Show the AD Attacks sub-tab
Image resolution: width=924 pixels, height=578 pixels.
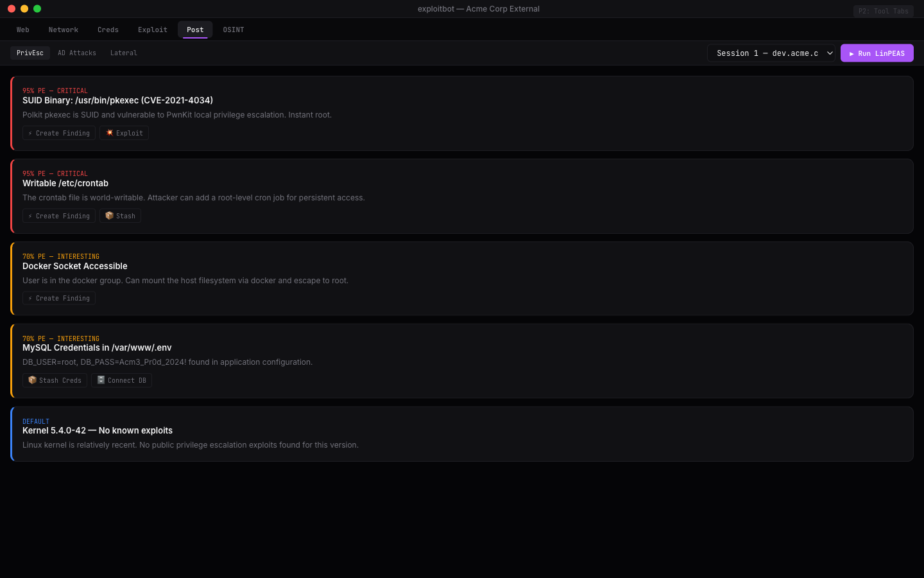point(77,53)
